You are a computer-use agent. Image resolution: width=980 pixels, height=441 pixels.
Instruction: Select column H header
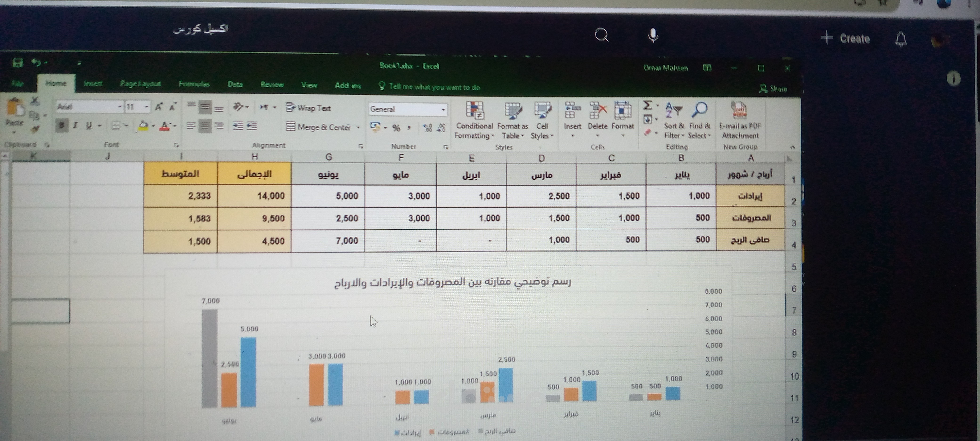(x=254, y=156)
